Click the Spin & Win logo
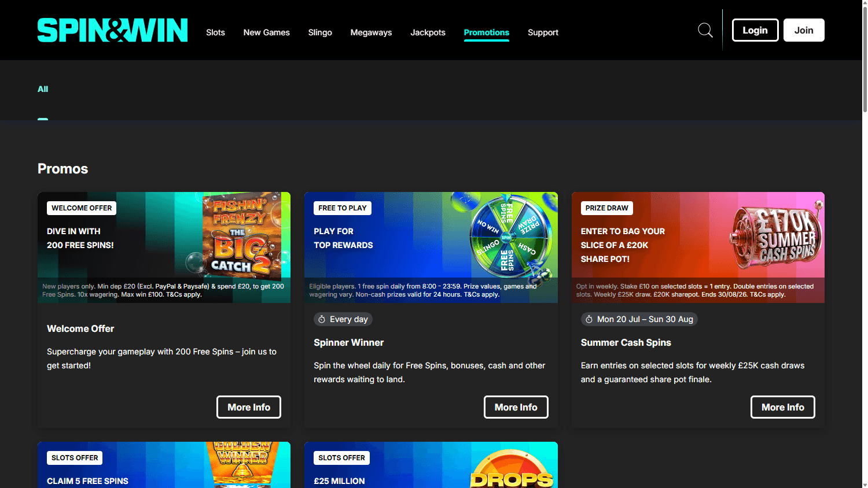This screenshot has width=868, height=488. (x=112, y=30)
